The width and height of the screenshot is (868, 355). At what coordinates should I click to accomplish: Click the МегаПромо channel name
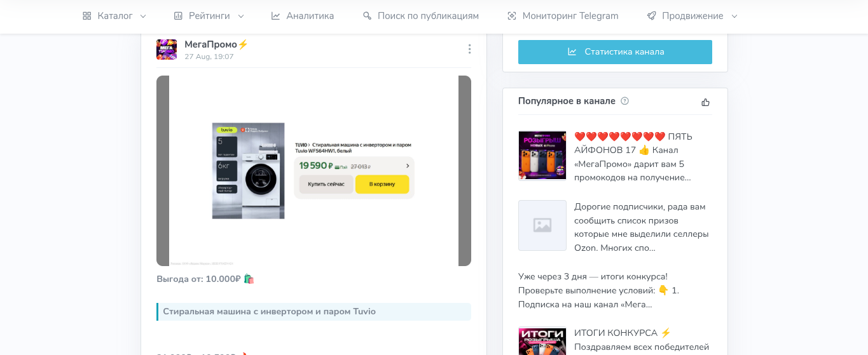click(216, 44)
